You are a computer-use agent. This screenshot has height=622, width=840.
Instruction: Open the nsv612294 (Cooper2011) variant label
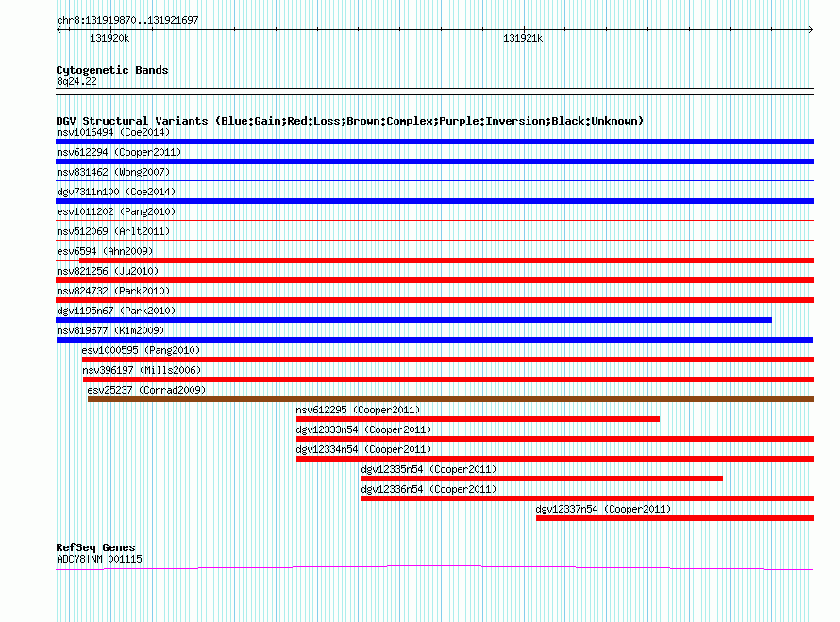point(119,152)
